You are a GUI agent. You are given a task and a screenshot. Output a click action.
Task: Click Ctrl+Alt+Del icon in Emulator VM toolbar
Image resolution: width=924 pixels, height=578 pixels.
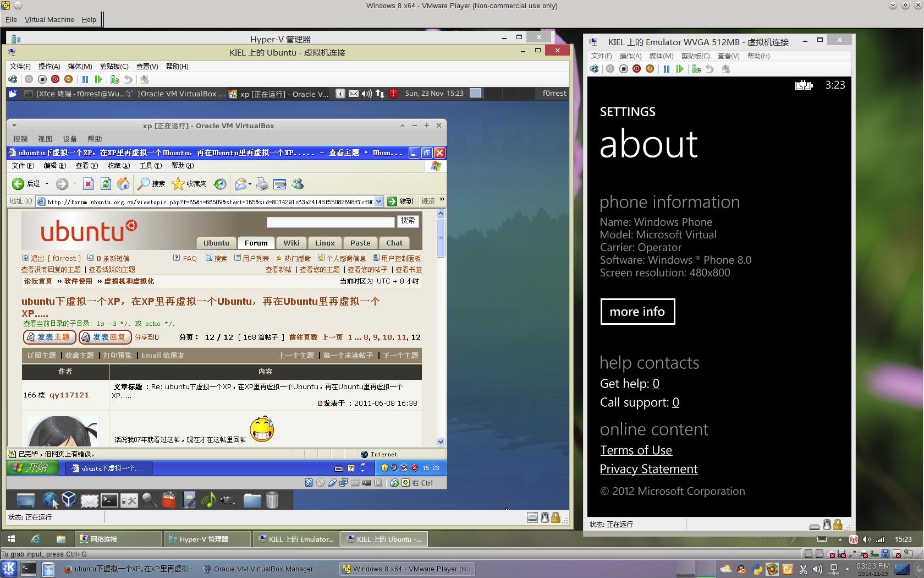click(594, 69)
